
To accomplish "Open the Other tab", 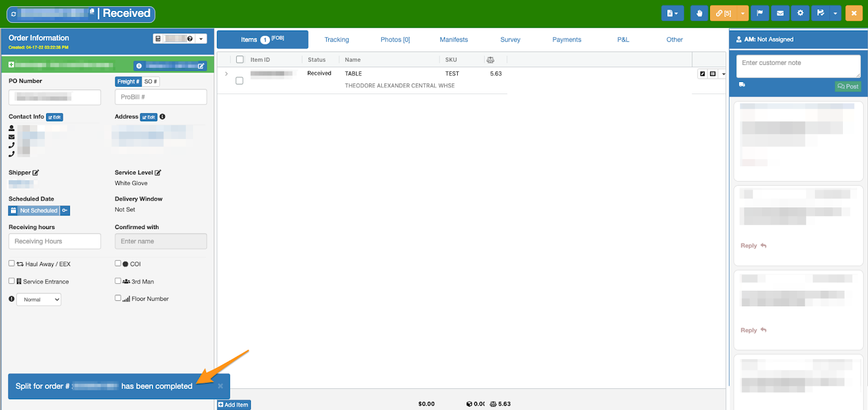I will click(x=675, y=40).
